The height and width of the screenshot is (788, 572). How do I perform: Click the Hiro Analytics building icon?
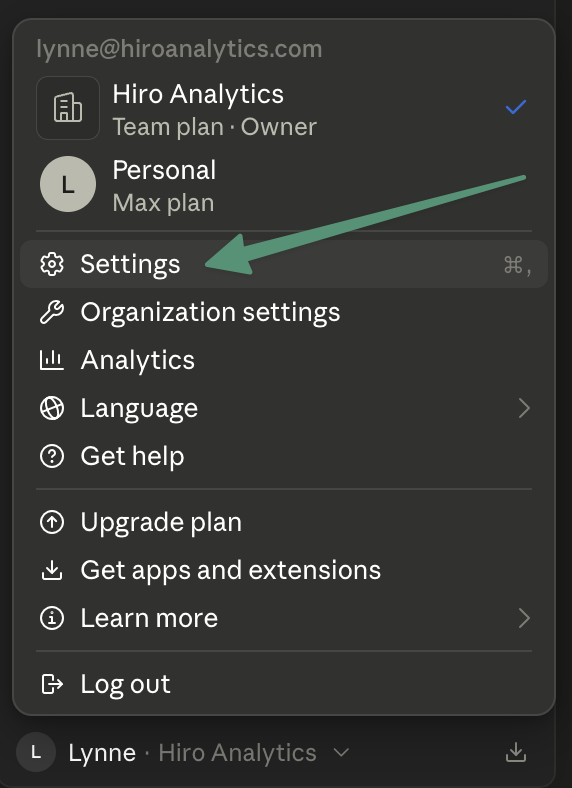[x=68, y=108]
